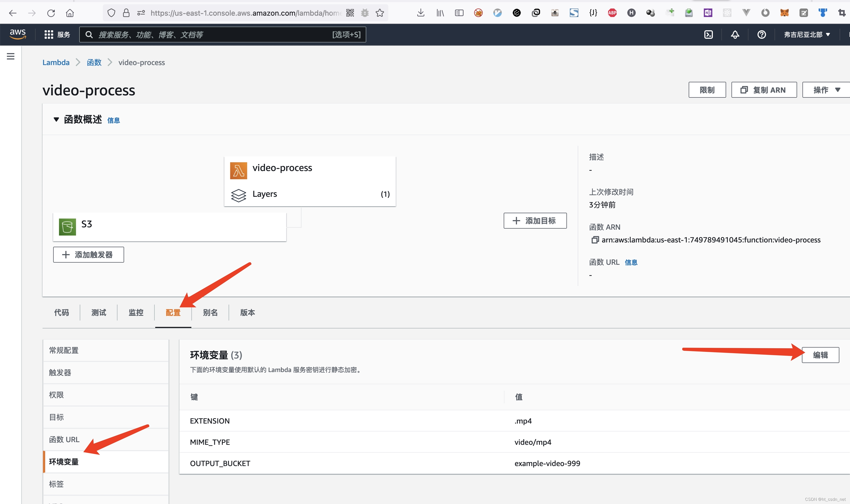Image resolution: width=850 pixels, height=504 pixels.
Task: Switch to the 版本 tab
Action: click(247, 313)
